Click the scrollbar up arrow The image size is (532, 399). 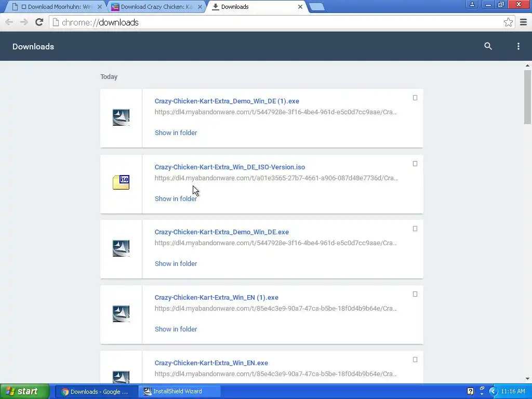tap(527, 65)
